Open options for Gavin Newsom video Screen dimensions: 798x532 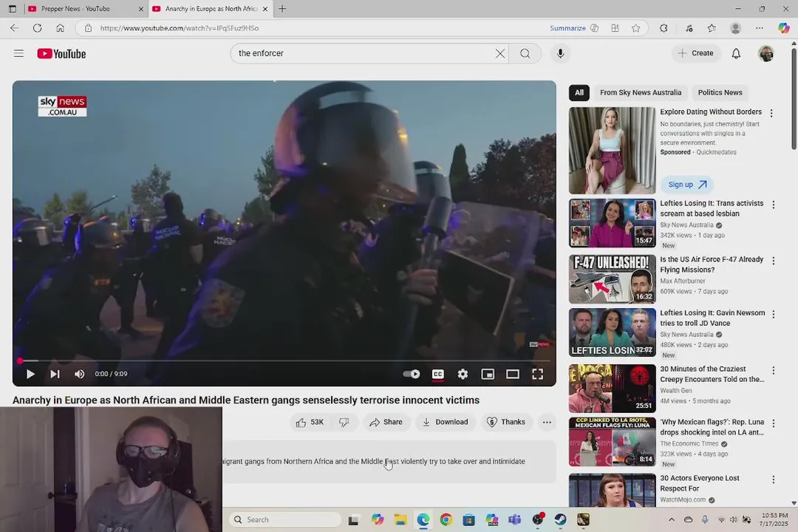774,315
